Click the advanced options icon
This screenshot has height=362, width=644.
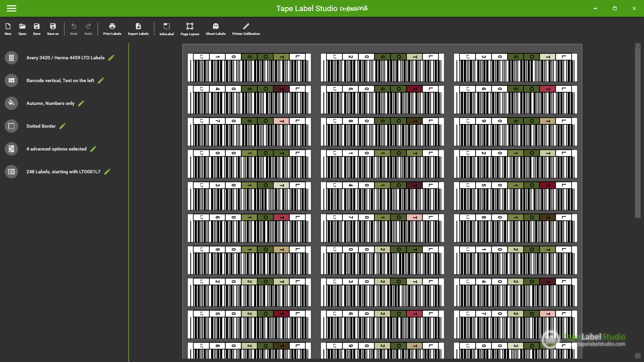coord(11,149)
